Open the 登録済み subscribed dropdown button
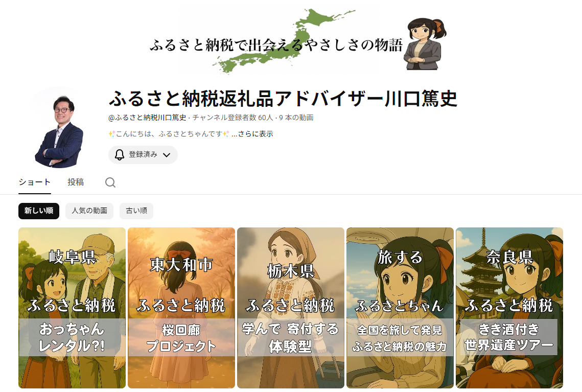582x392 pixels. [143, 155]
